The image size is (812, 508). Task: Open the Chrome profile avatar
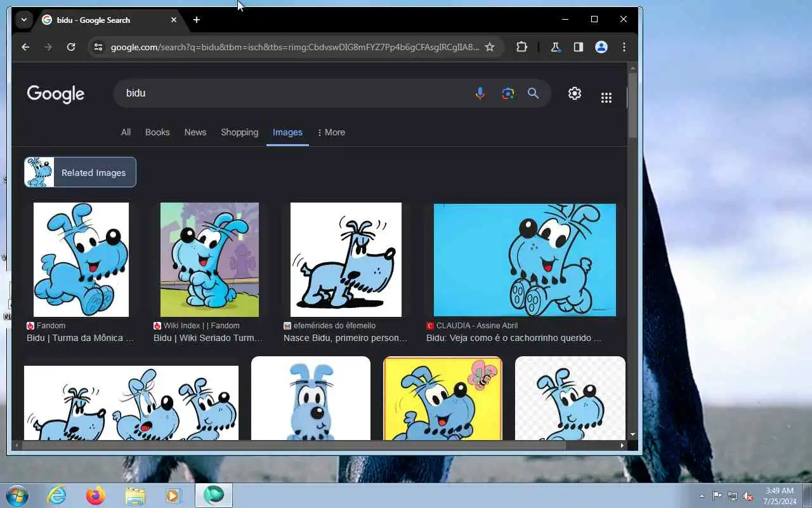coord(601,47)
